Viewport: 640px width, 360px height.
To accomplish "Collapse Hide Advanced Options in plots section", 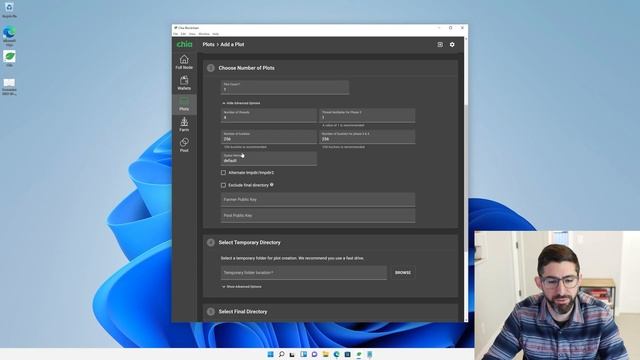I will click(241, 103).
